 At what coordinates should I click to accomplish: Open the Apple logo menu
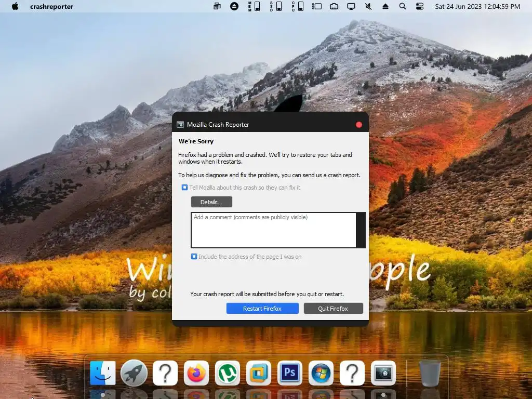15,6
